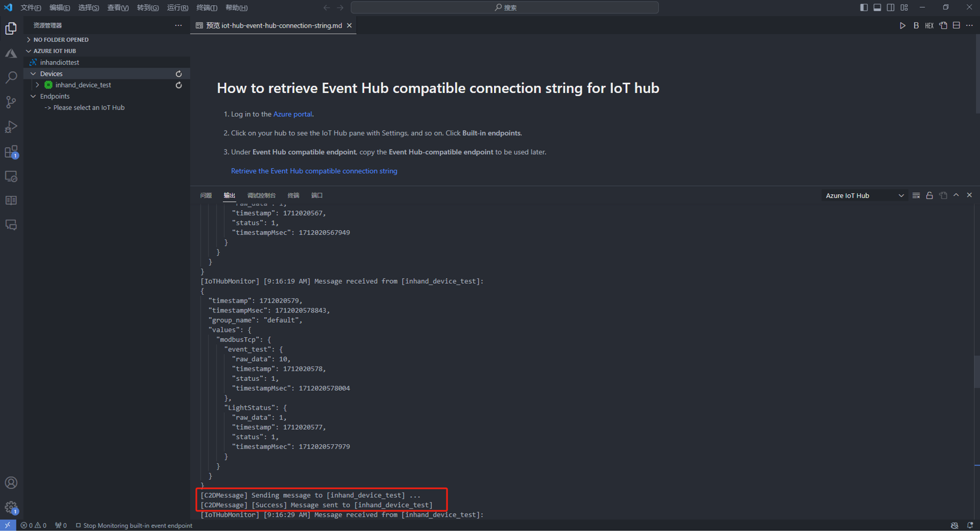Open the Extensions view
The height and width of the screenshot is (532, 980).
pos(11,152)
